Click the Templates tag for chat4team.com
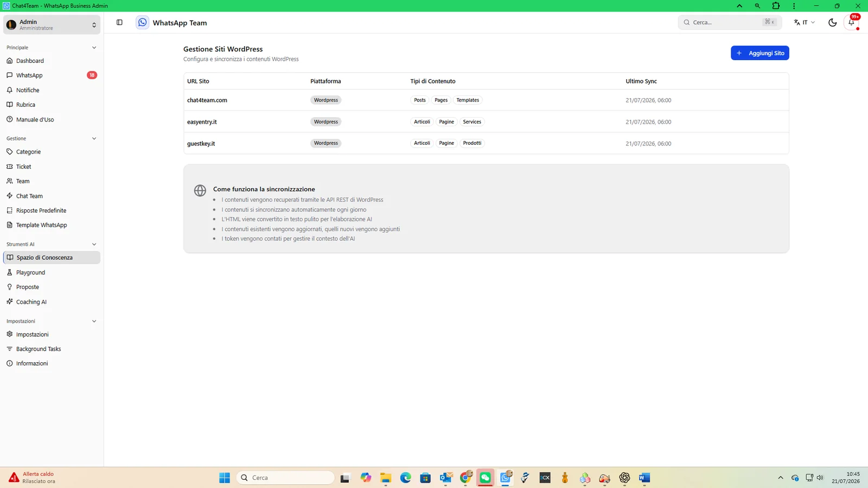 (x=468, y=100)
